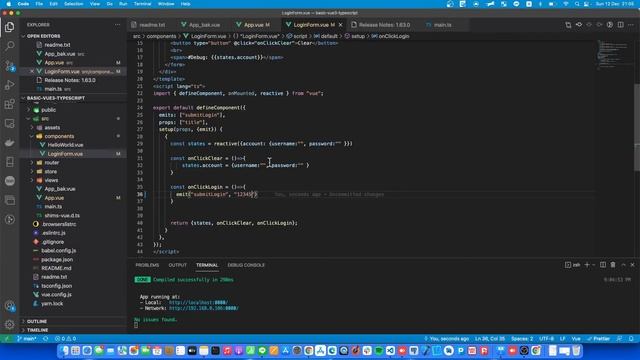Open notifications bell in status bar
The height and width of the screenshot is (360, 640).
coord(631,339)
